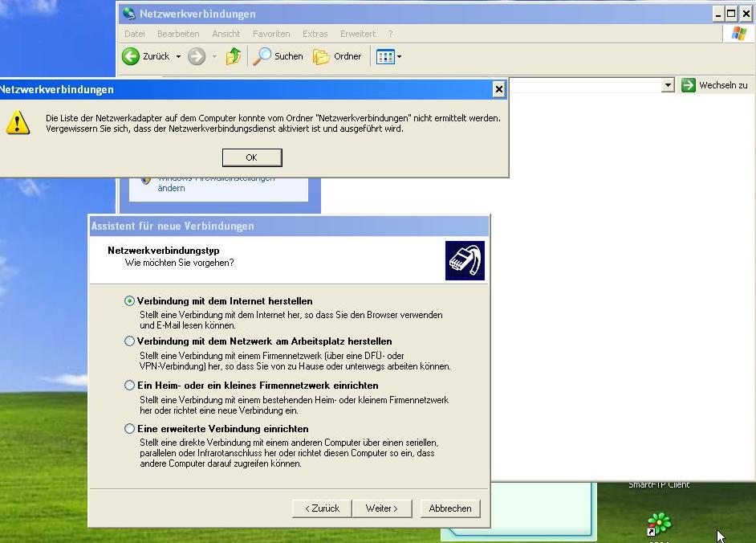Open the Datei menu
The image size is (756, 543).
(135, 34)
